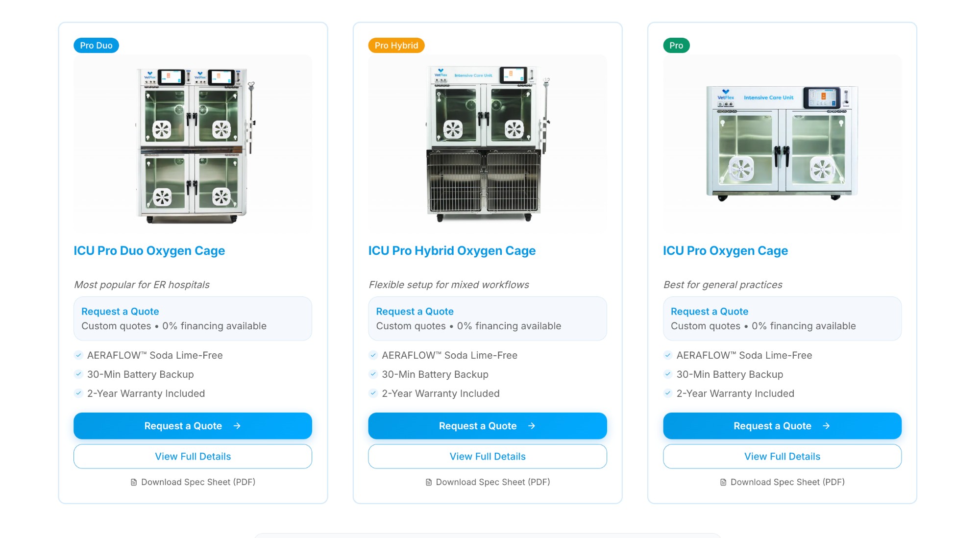Select 'Best for general practices' tagline

(x=723, y=285)
